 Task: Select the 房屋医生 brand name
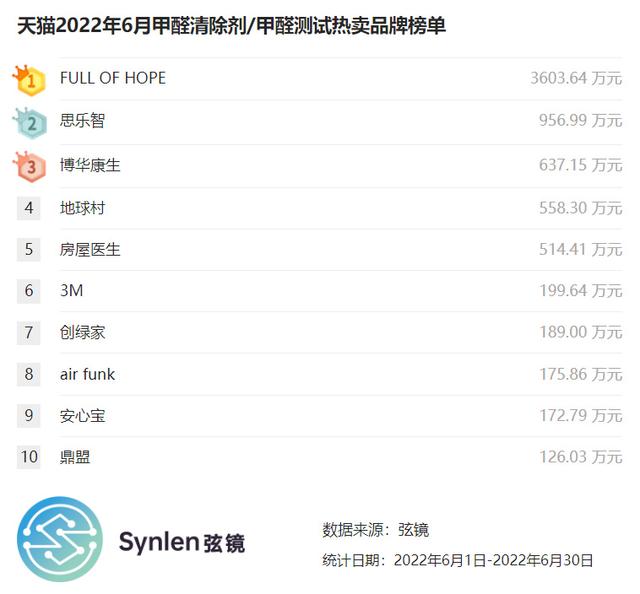coord(90,249)
